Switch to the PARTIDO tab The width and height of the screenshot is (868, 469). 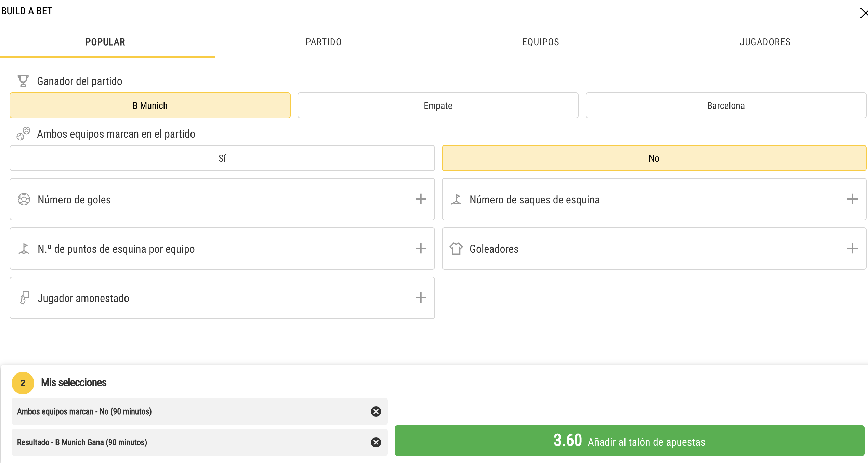coord(324,42)
